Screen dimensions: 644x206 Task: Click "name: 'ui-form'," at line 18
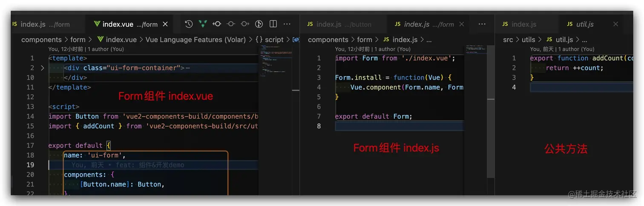coord(95,155)
